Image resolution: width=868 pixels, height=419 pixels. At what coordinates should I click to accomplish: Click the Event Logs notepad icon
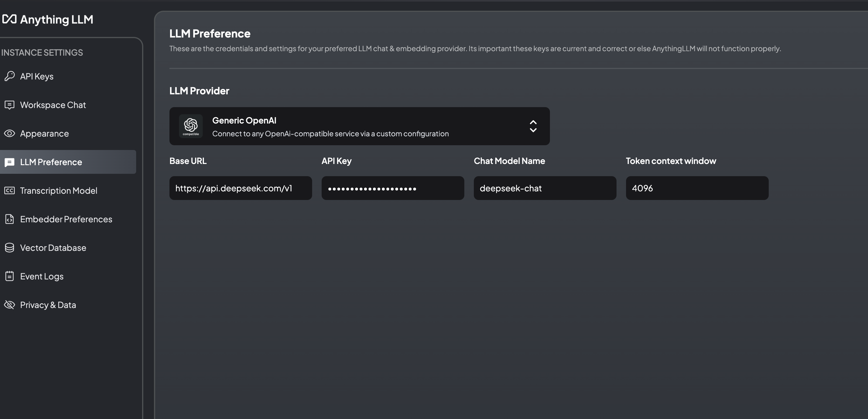pyautogui.click(x=10, y=276)
